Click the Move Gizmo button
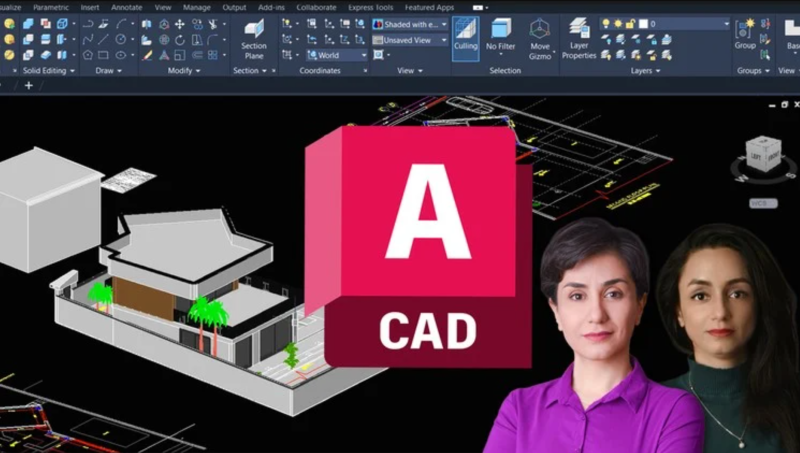Viewport: 800px width, 453px height. [x=539, y=39]
